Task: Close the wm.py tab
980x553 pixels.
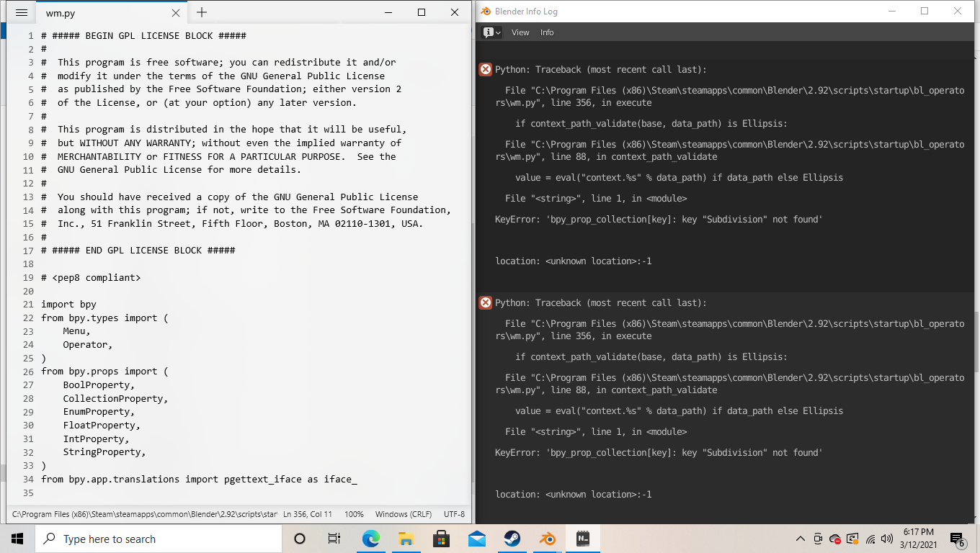Action: pyautogui.click(x=176, y=13)
